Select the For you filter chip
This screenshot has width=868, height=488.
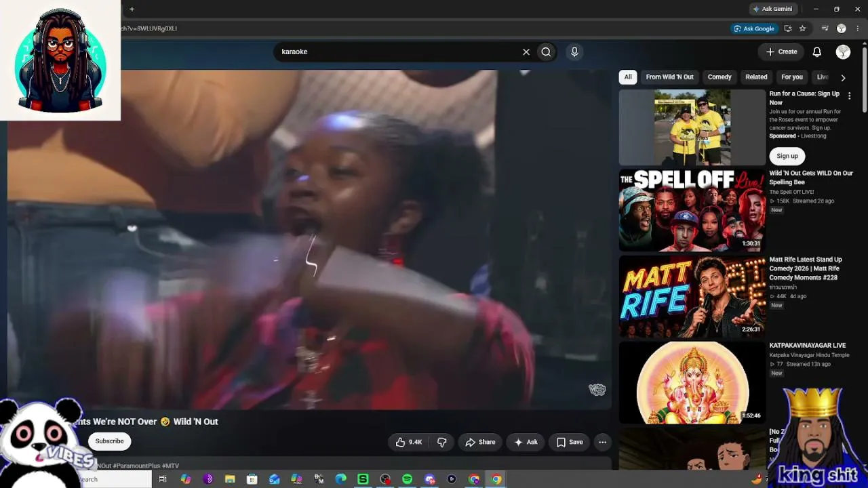(x=792, y=77)
